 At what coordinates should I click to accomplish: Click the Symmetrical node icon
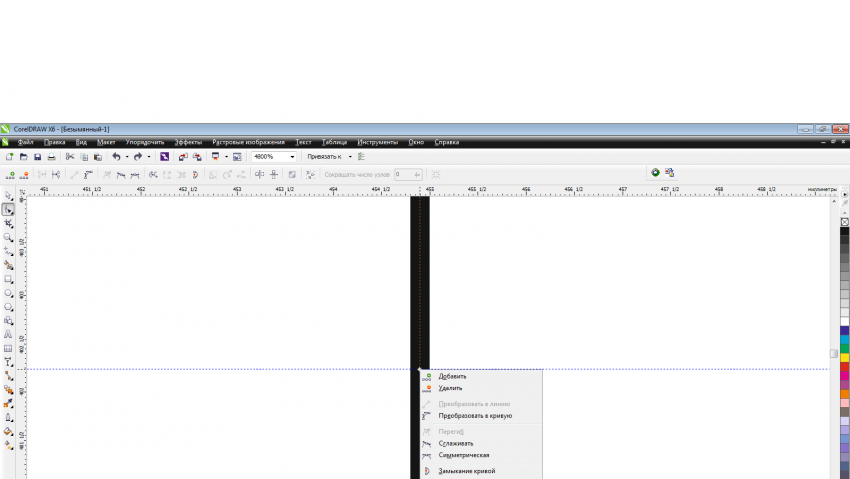coord(135,174)
